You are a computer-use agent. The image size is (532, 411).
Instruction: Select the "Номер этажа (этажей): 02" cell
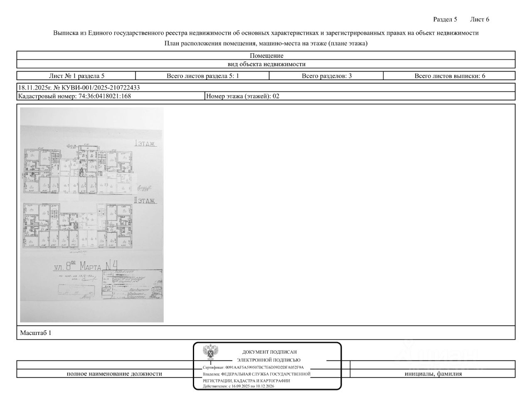[x=360, y=96]
